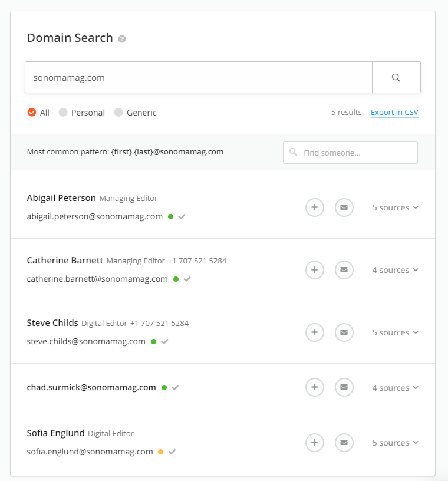The height and width of the screenshot is (481, 448).
Task: Click the name Abigail Peterson
Action: point(61,198)
